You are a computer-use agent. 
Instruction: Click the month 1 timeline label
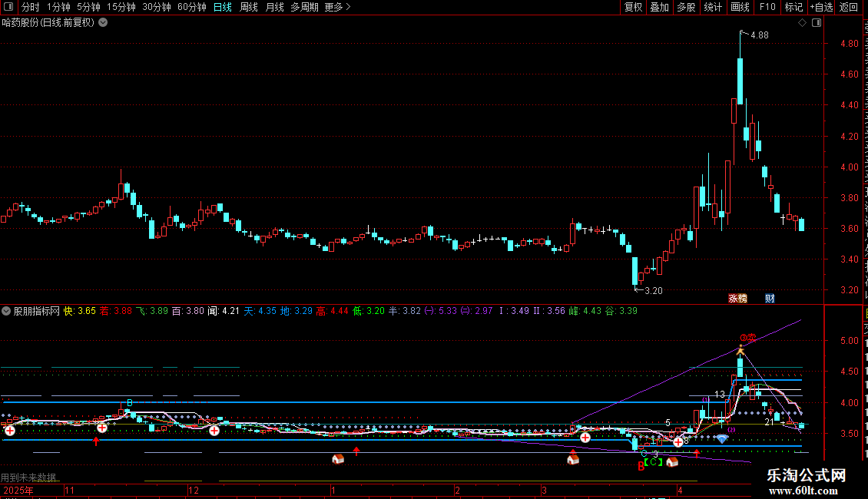coord(333,490)
